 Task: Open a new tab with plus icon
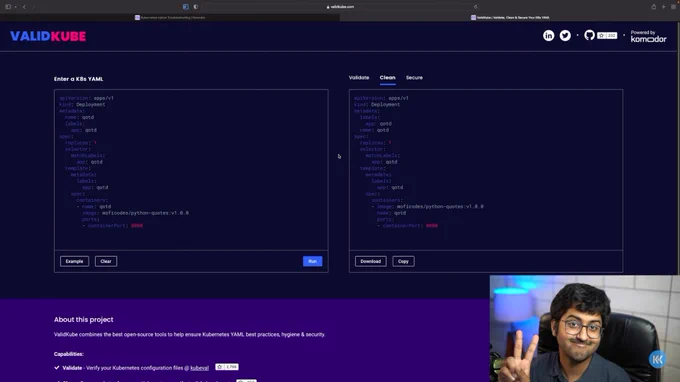(x=663, y=7)
